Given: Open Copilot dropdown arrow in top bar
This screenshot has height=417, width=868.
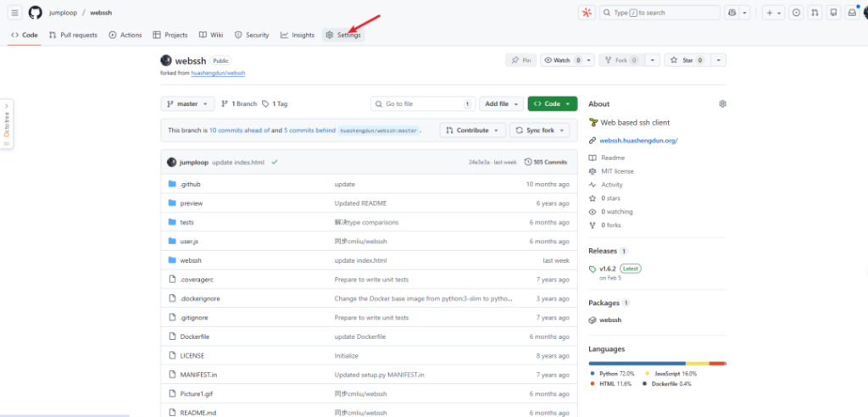Looking at the screenshot, I should click(745, 13).
